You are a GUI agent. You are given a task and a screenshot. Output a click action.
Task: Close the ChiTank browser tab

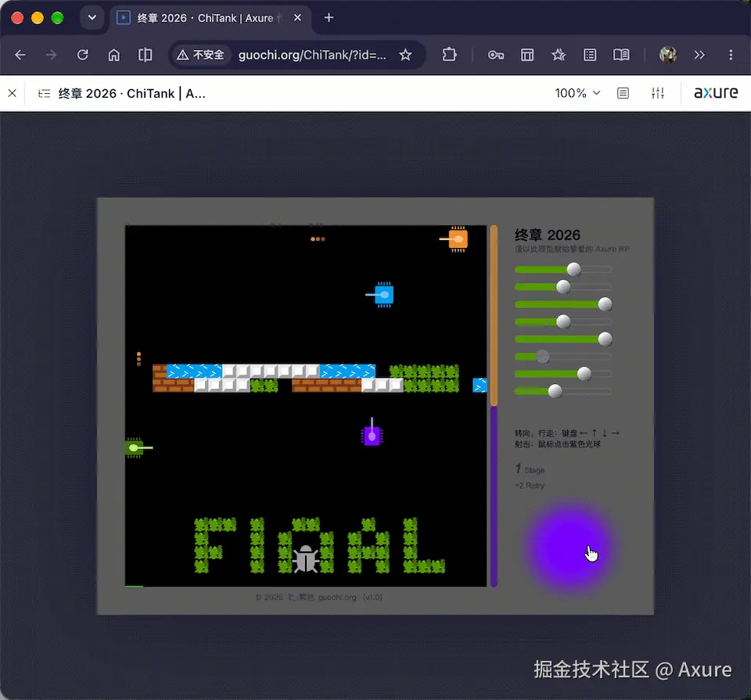pos(297,18)
